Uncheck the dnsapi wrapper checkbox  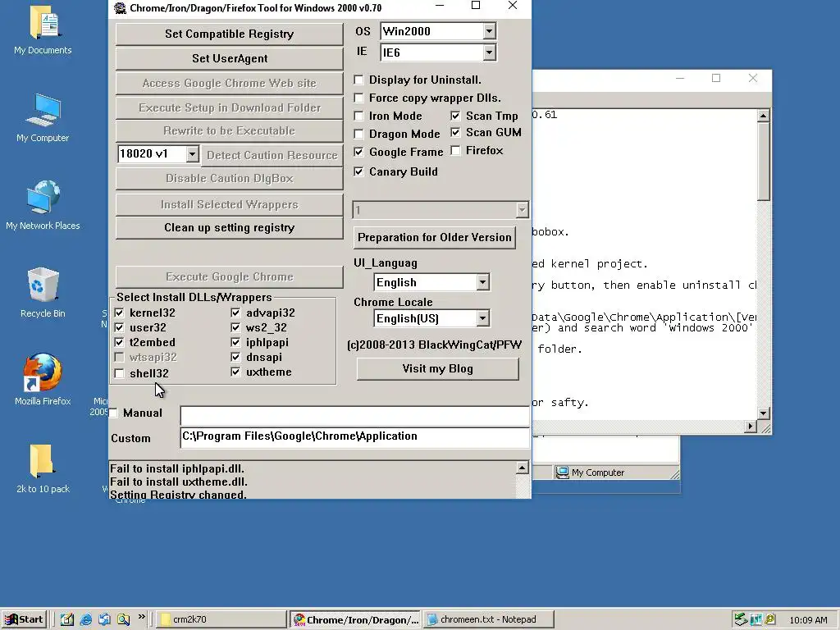(235, 357)
